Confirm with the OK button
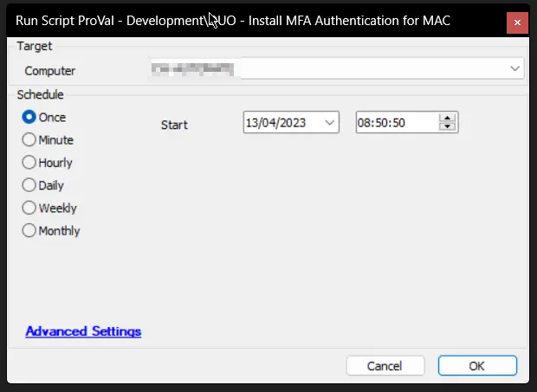Screen dimensions: 537x392 [x=477, y=366]
